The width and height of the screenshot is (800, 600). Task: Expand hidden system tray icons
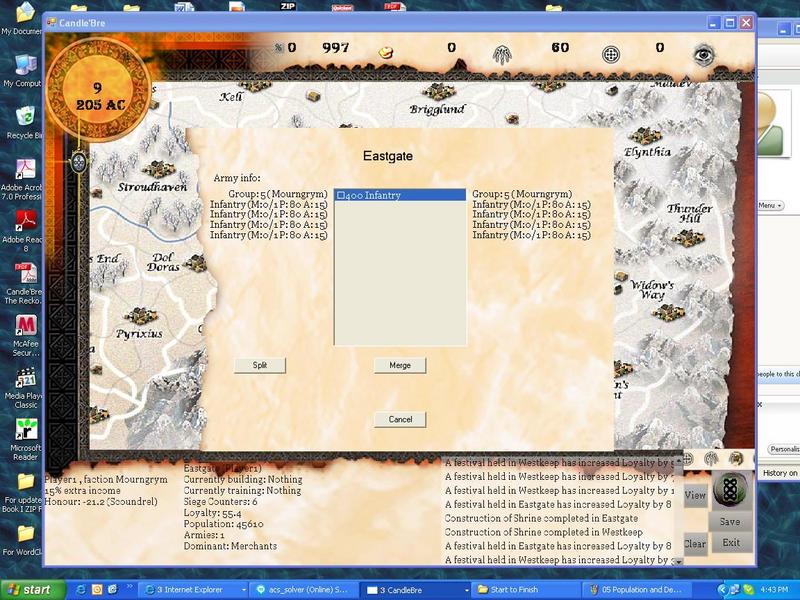pos(722,590)
